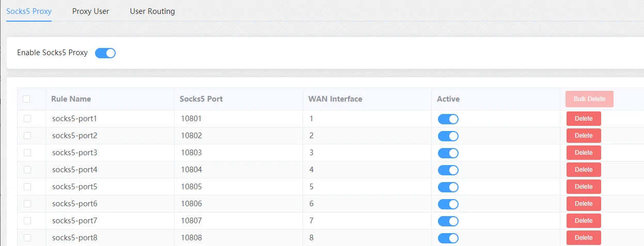Toggle Active switch on socks5-port7 row

(448, 221)
